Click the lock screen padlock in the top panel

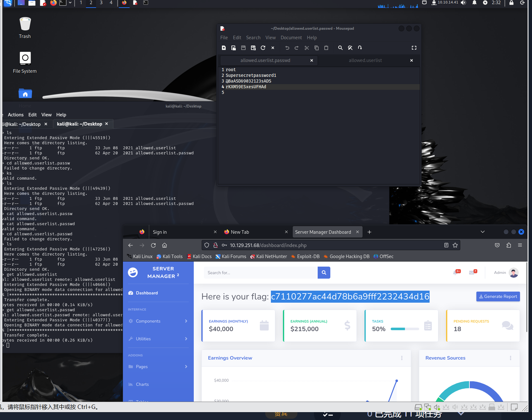point(511,3)
